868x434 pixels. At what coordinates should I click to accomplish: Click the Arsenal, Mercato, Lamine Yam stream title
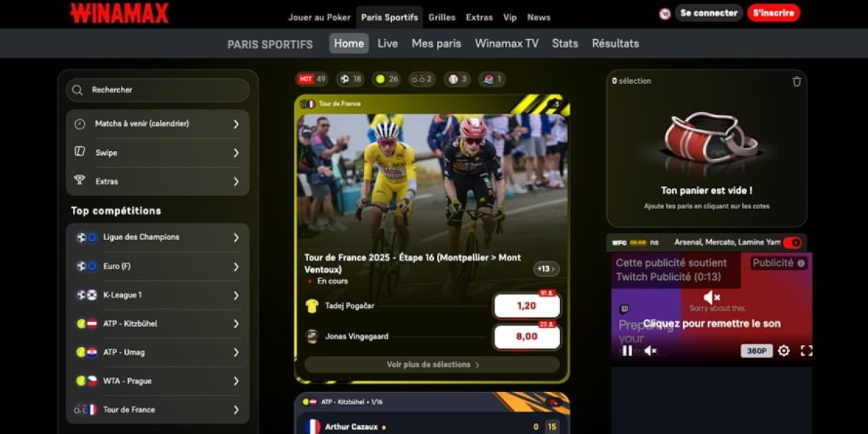[728, 242]
